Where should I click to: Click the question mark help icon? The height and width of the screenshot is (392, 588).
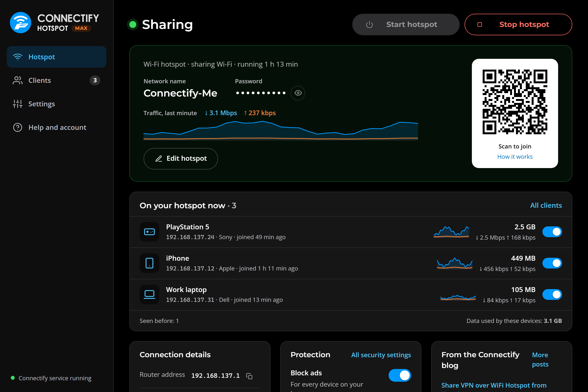coord(17,127)
